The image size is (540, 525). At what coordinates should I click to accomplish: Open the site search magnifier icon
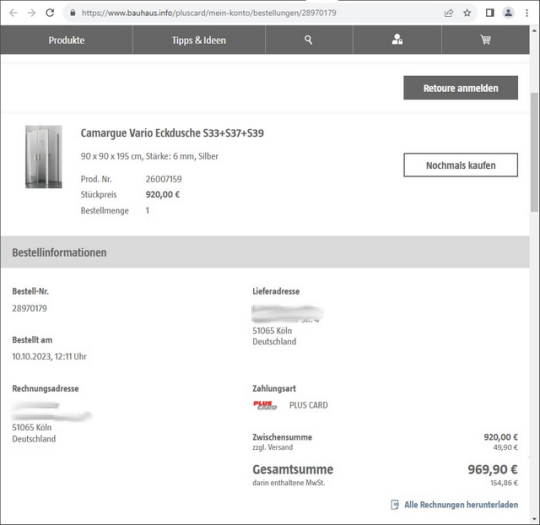pyautogui.click(x=309, y=40)
